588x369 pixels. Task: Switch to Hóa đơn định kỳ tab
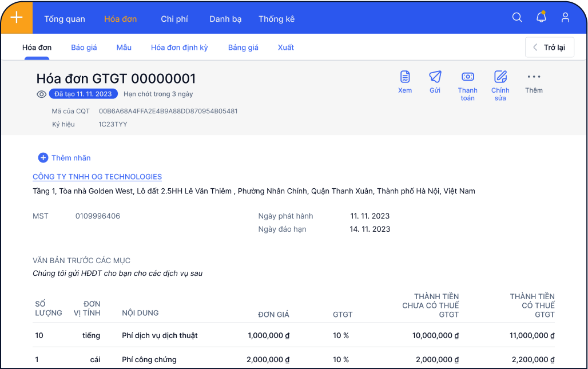point(180,47)
